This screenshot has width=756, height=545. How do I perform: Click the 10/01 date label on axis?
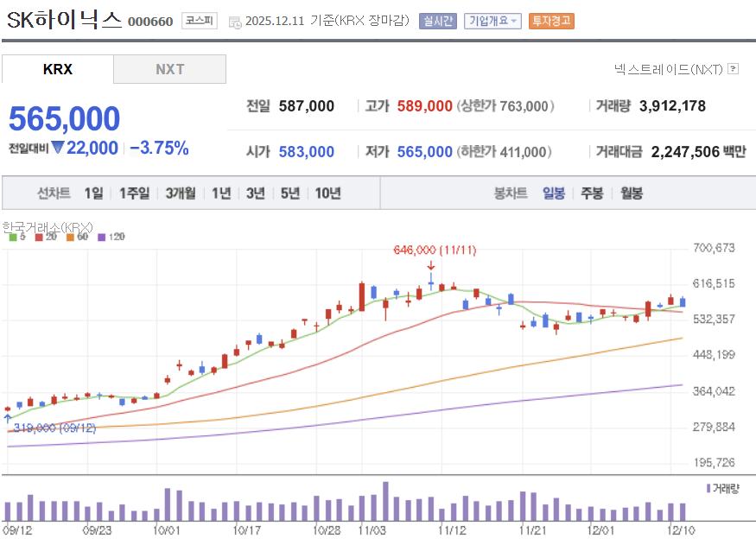coord(167,530)
